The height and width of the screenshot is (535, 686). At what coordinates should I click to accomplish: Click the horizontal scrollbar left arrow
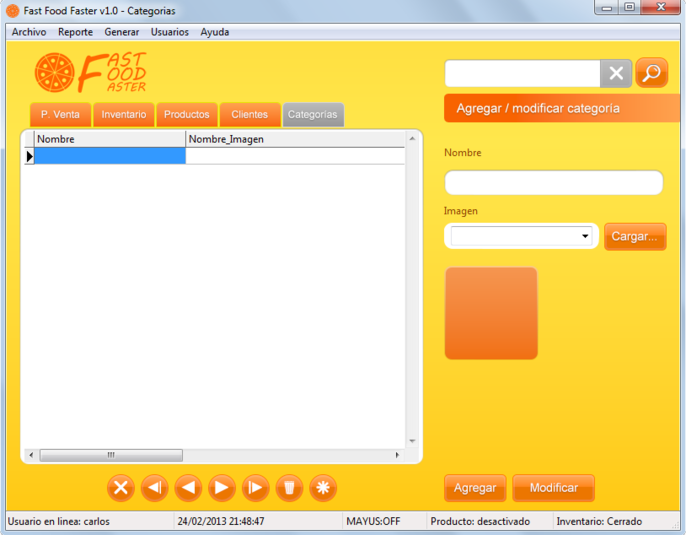(31, 455)
